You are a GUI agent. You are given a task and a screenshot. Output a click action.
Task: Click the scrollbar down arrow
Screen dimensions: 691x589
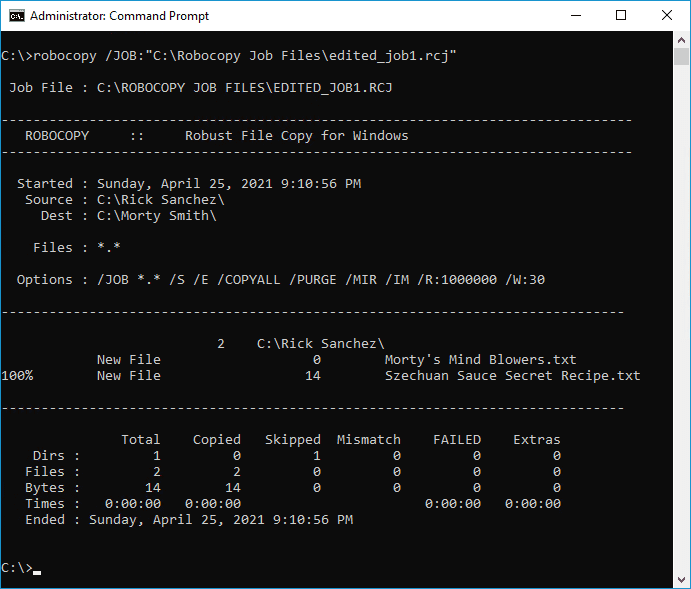[681, 580]
